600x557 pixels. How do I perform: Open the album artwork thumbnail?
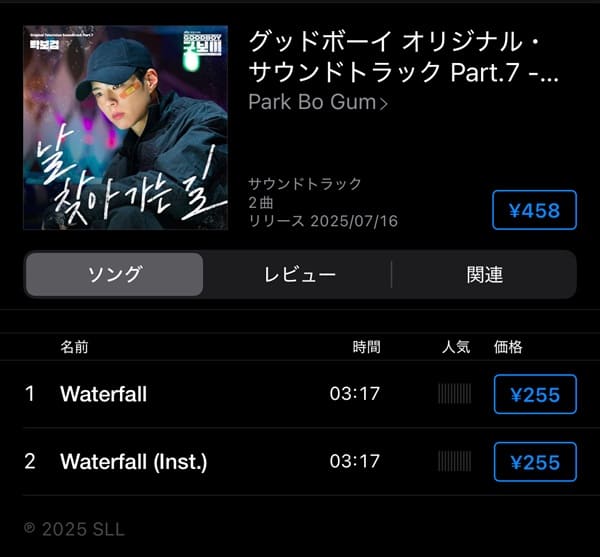coord(126,128)
